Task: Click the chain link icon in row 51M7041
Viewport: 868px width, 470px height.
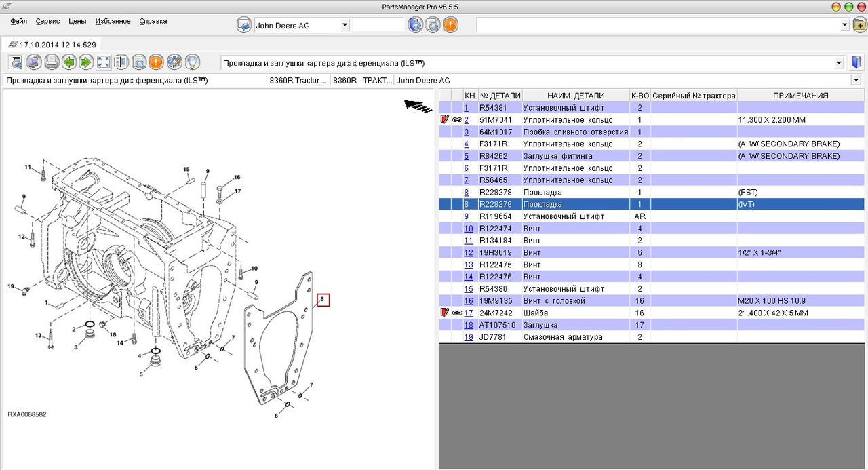Action: [x=457, y=119]
